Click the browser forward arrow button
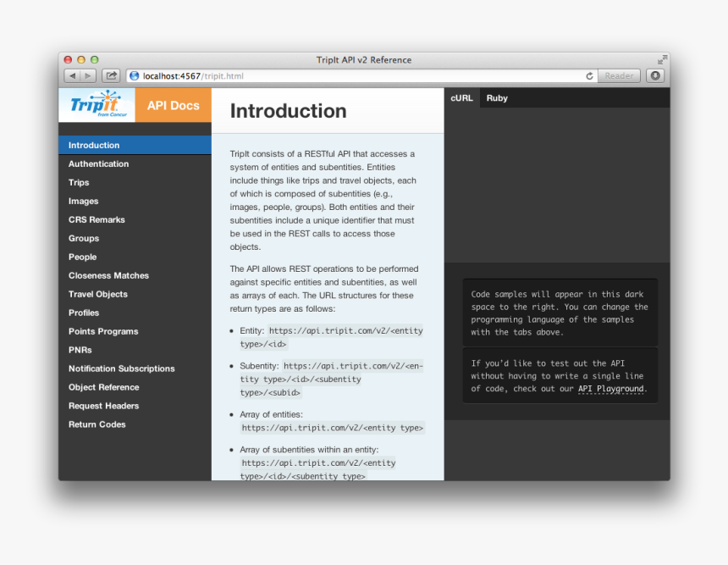The image size is (728, 565). pos(88,75)
